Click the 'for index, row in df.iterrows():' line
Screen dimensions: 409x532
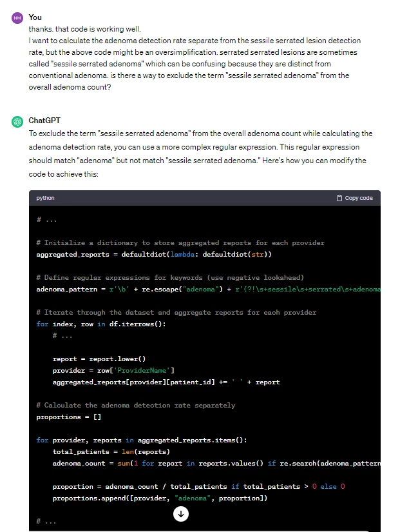click(x=101, y=324)
